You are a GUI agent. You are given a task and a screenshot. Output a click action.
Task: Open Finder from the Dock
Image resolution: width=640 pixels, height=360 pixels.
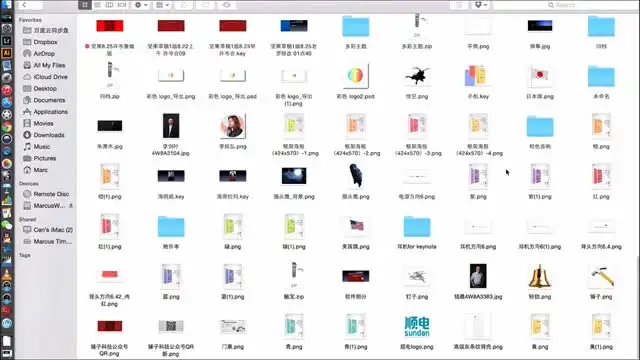[7, 4]
